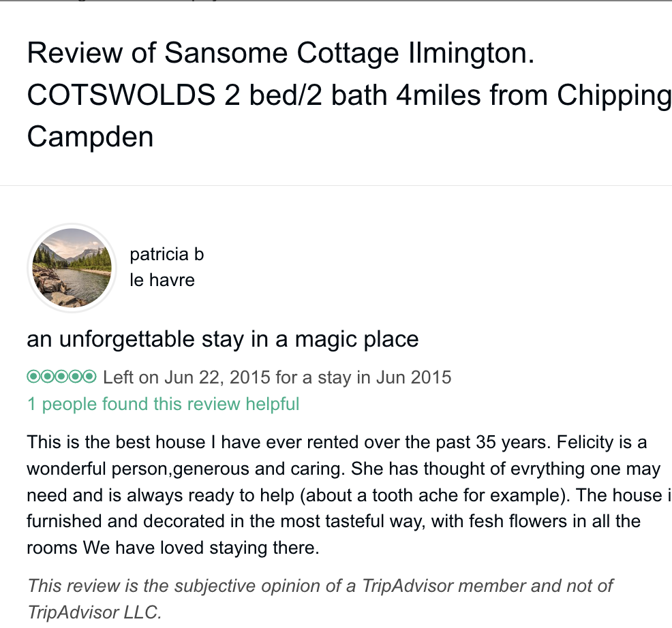Click the reviewer location le havre
672x628 pixels.
click(x=162, y=279)
